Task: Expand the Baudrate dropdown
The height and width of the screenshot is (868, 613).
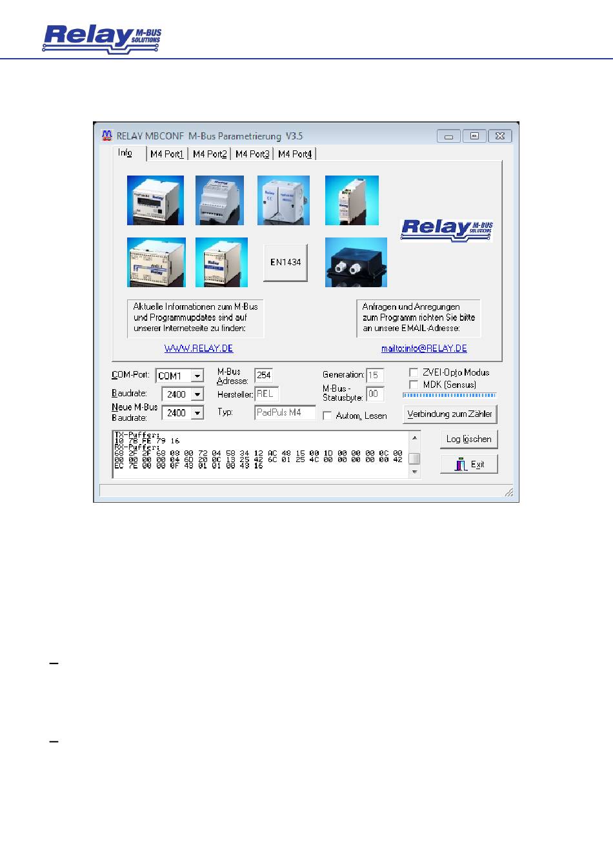Action: point(197,394)
